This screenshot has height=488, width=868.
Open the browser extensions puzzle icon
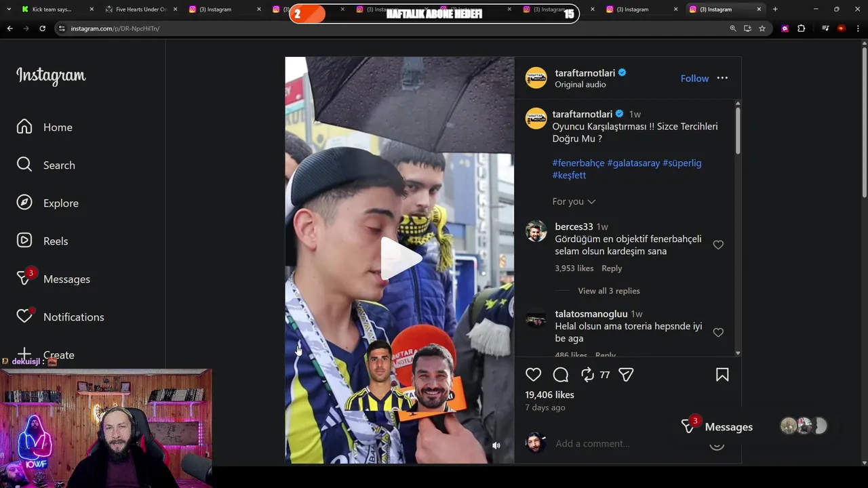801,28
